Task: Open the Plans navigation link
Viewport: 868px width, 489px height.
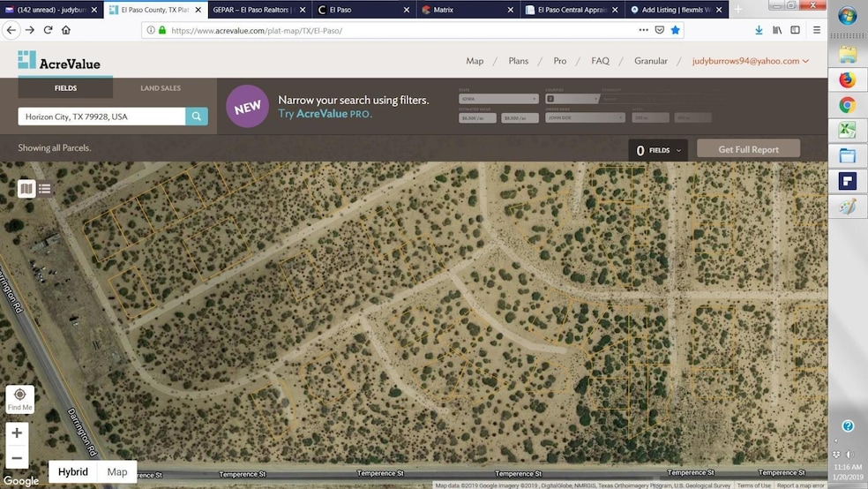Action: click(519, 61)
